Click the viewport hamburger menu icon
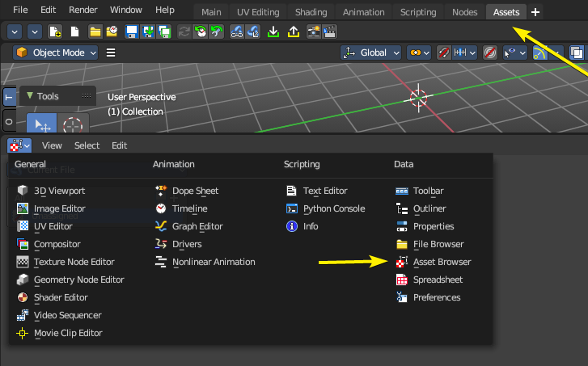The height and width of the screenshot is (366, 588). 111,53
